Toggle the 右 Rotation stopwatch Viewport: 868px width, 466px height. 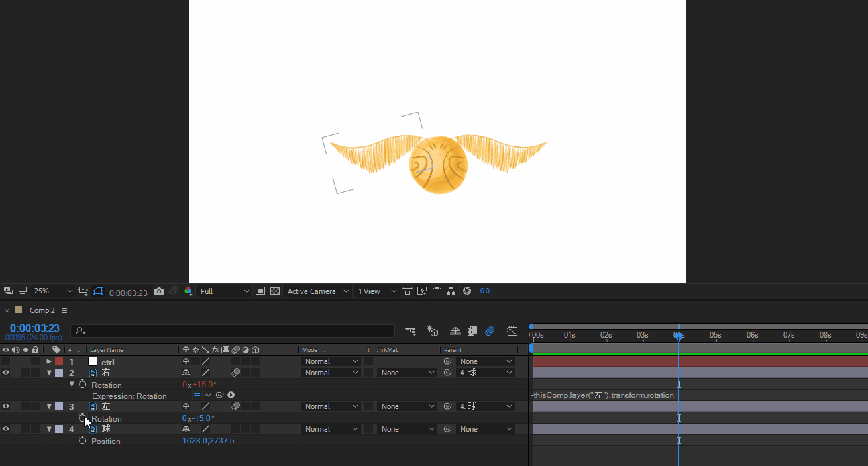[82, 385]
